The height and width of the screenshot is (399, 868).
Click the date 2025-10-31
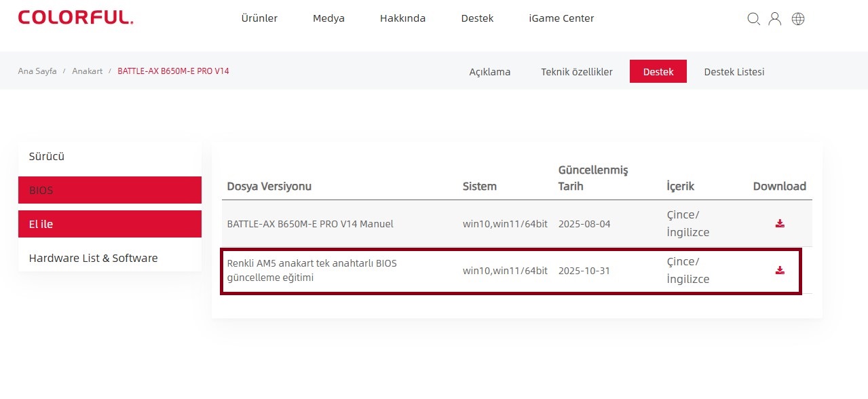584,270
